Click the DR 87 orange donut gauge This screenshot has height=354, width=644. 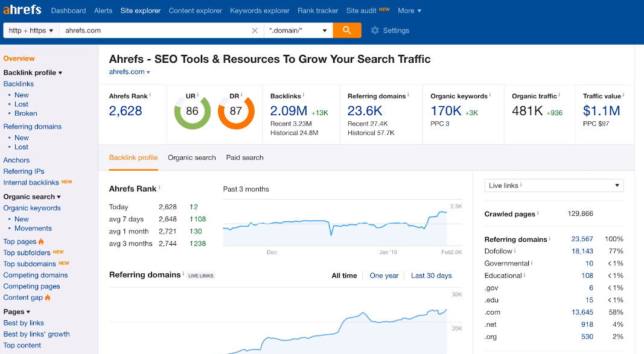(236, 111)
